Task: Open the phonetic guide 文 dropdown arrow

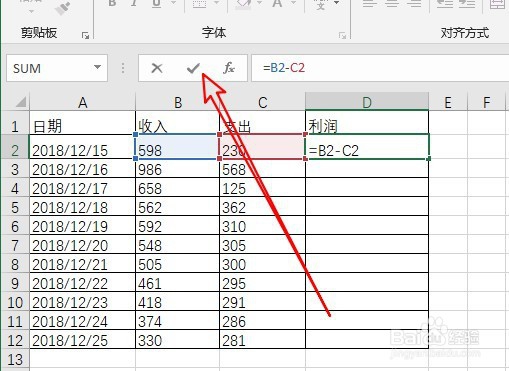Action: pyautogui.click(x=336, y=3)
